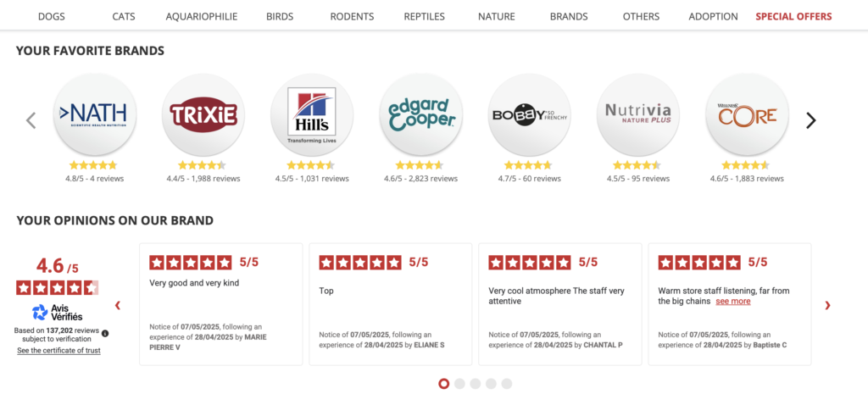Open the Nutrivia Nature Plus logo
868x394 pixels.
tap(637, 114)
